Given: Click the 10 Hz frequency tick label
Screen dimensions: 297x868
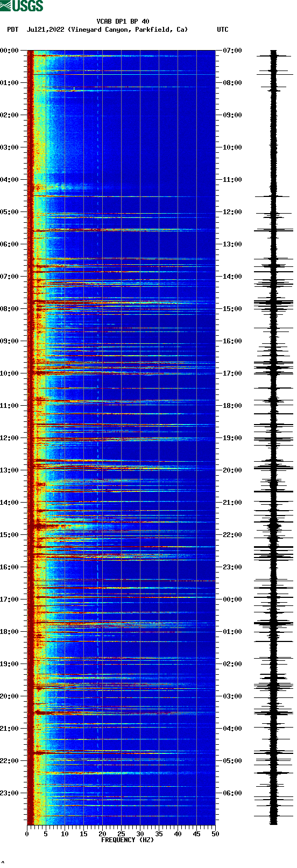Looking at the screenshot, I should pos(65,834).
